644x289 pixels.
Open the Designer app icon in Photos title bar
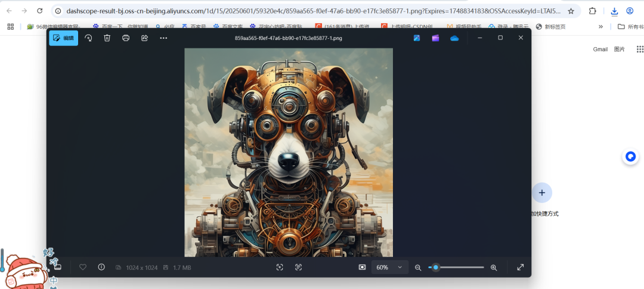(x=416, y=38)
